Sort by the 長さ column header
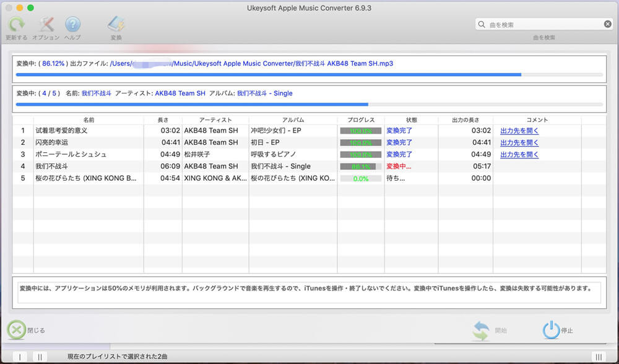The image size is (619, 364). (x=163, y=119)
